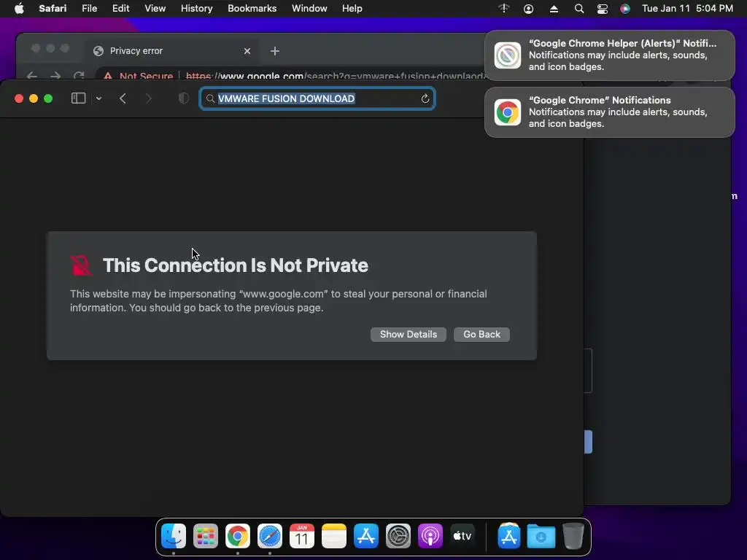Open Trash from Dock
The height and width of the screenshot is (560, 747).
tap(573, 536)
